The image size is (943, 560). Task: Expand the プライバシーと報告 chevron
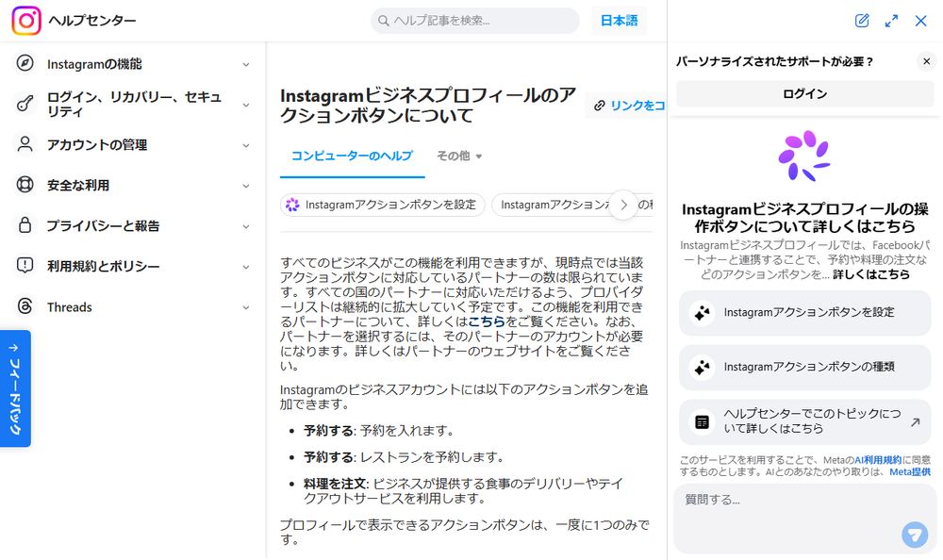pyautogui.click(x=246, y=226)
